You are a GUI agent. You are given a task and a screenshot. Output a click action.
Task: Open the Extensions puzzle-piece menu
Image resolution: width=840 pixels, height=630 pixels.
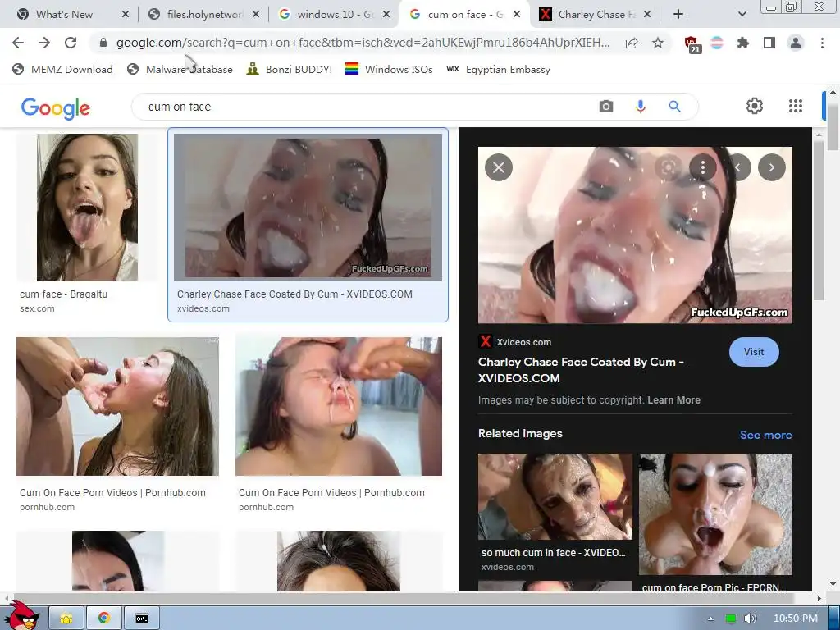click(x=743, y=43)
